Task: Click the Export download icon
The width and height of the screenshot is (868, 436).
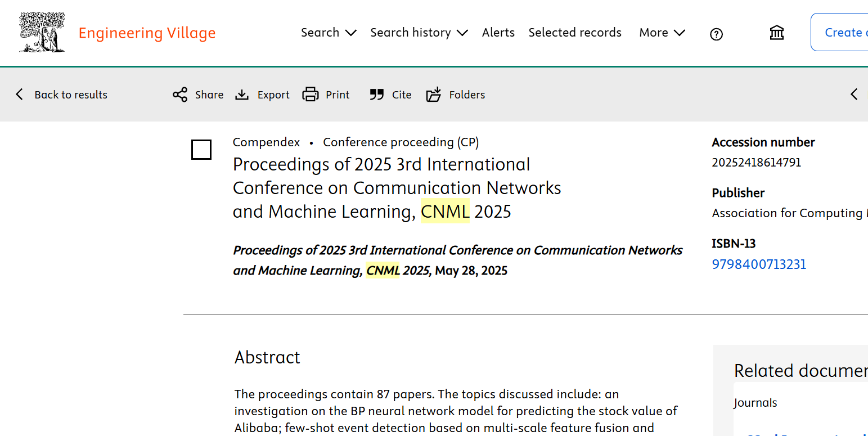Action: [242, 95]
